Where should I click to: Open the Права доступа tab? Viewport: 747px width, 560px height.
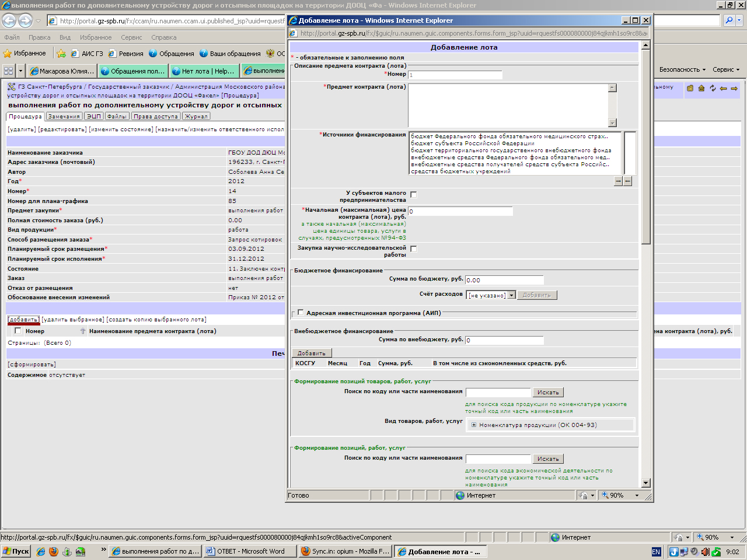pyautogui.click(x=155, y=116)
